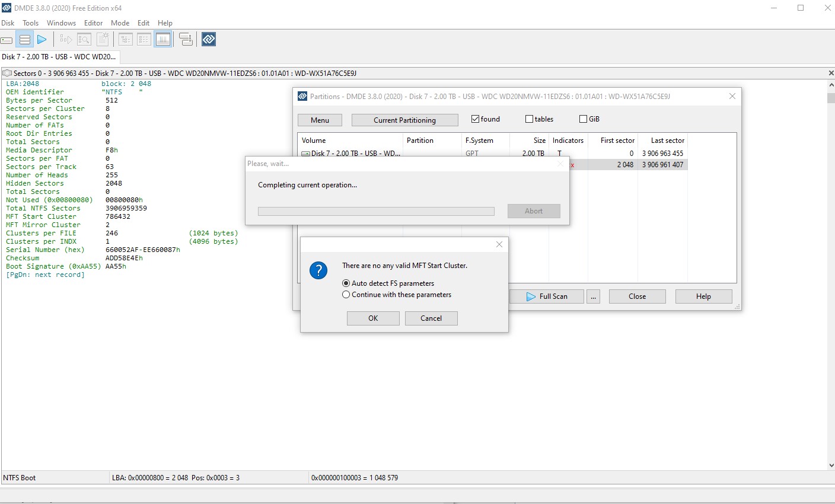The width and height of the screenshot is (835, 504).
Task: Click the DMDE logo toolbar icon
Action: click(x=209, y=40)
